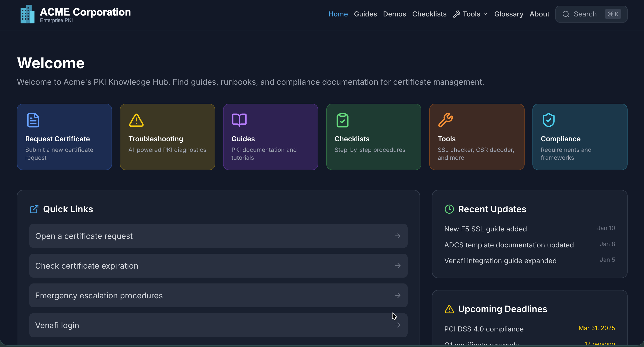Click the Search input field
The width and height of the screenshot is (644, 347).
click(x=585, y=14)
